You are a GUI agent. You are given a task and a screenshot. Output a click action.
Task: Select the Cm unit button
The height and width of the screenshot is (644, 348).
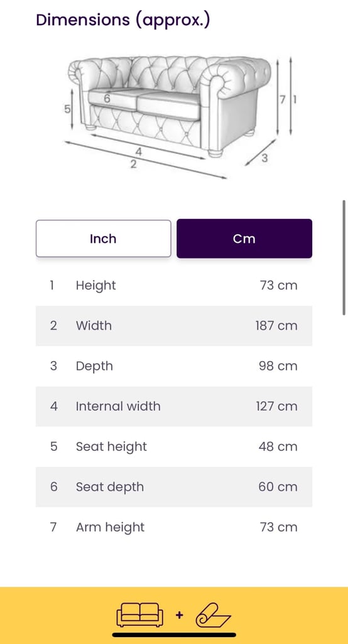click(x=244, y=238)
